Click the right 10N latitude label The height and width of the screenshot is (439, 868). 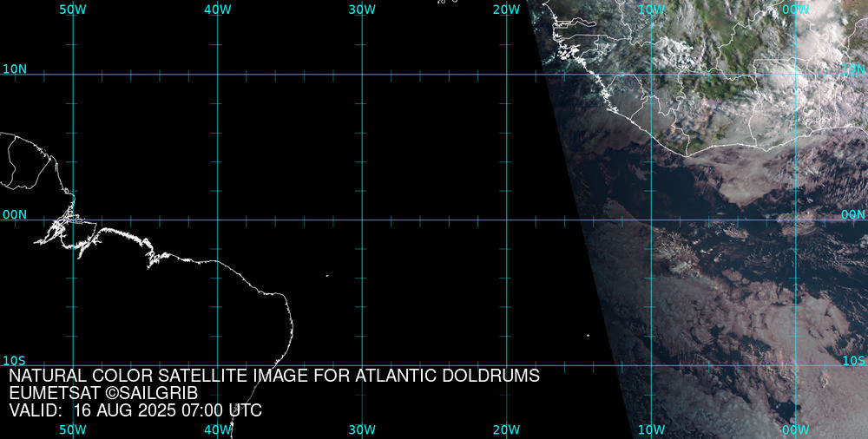(853, 69)
